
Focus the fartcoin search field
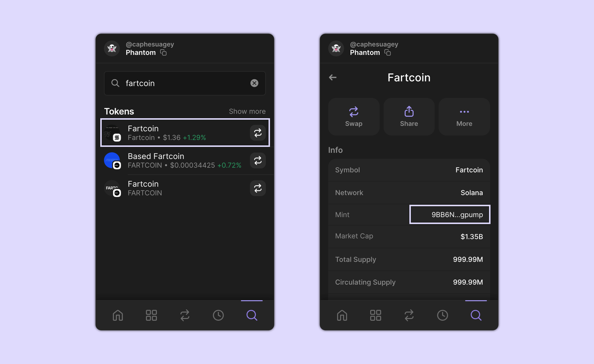(x=185, y=83)
